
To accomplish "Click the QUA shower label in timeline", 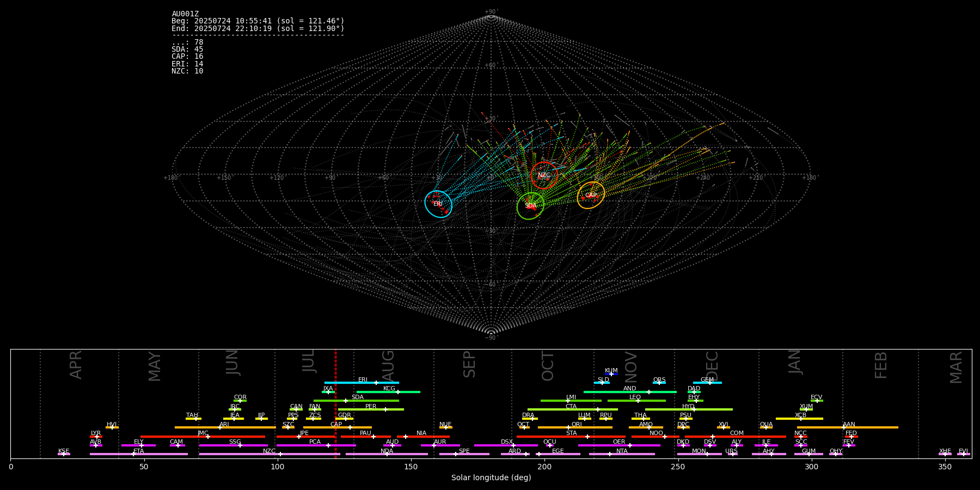I will click(x=766, y=425).
